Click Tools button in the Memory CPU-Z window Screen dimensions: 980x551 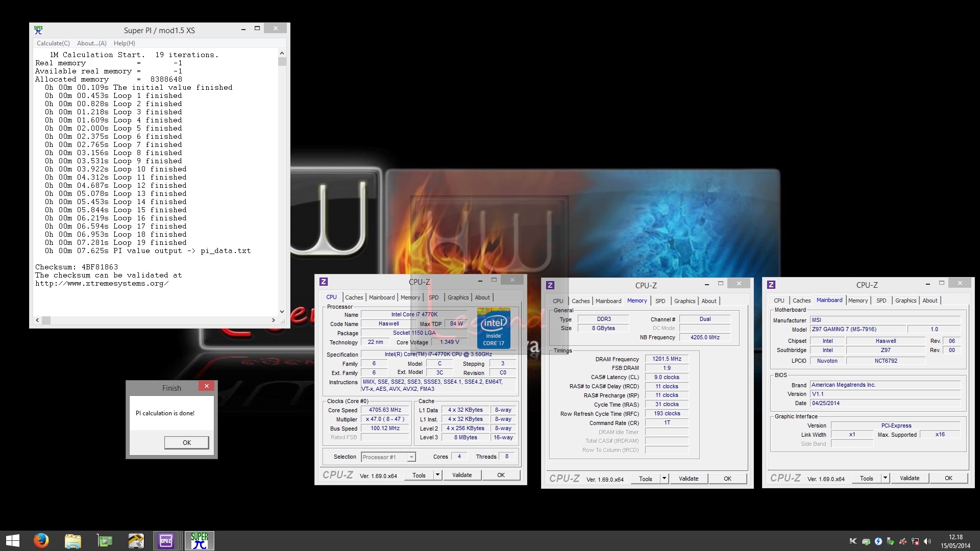tap(646, 479)
